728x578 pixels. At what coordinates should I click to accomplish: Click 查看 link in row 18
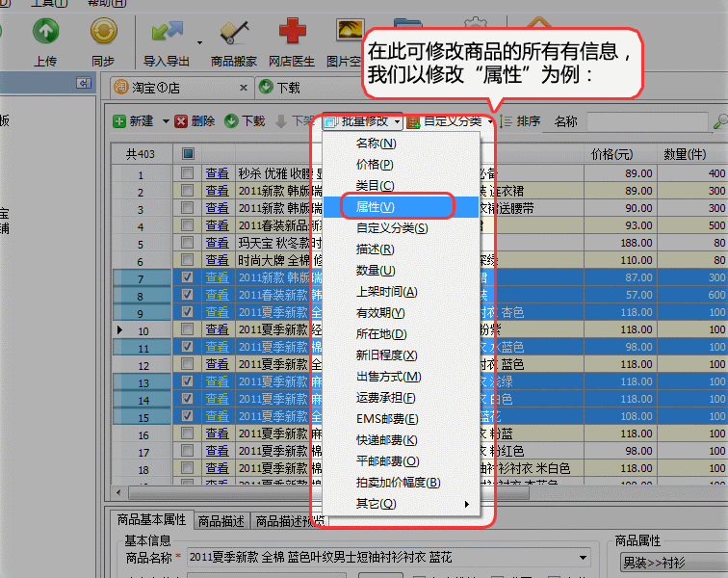coord(217,468)
